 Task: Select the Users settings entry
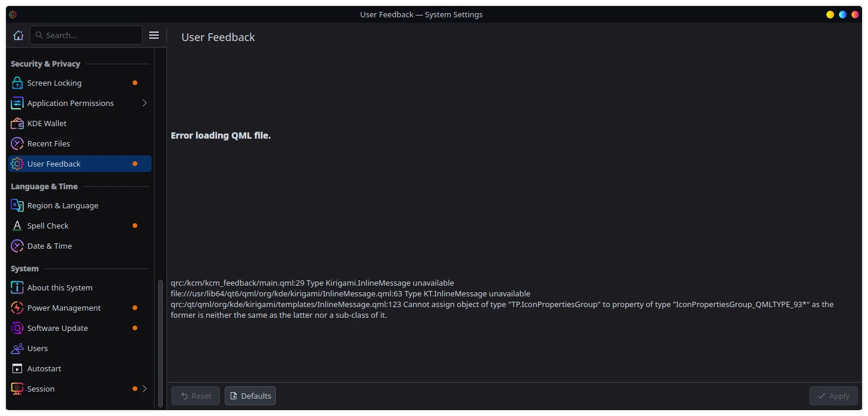37,348
